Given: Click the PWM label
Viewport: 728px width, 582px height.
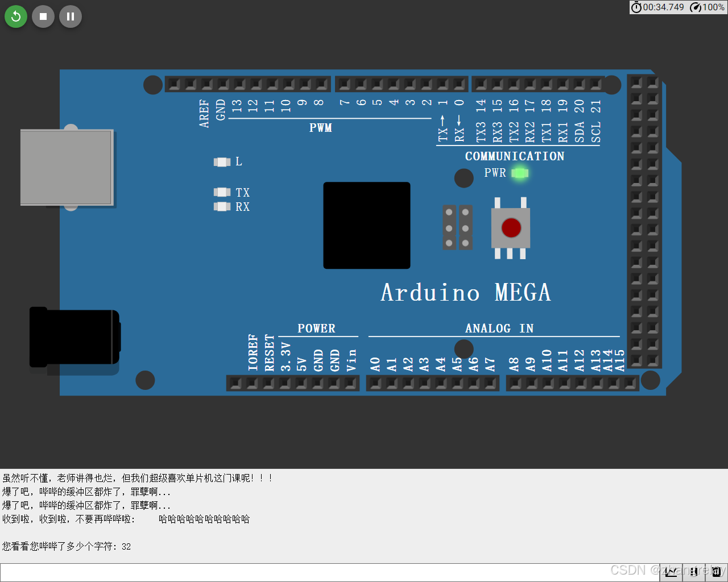Looking at the screenshot, I should pyautogui.click(x=321, y=128).
